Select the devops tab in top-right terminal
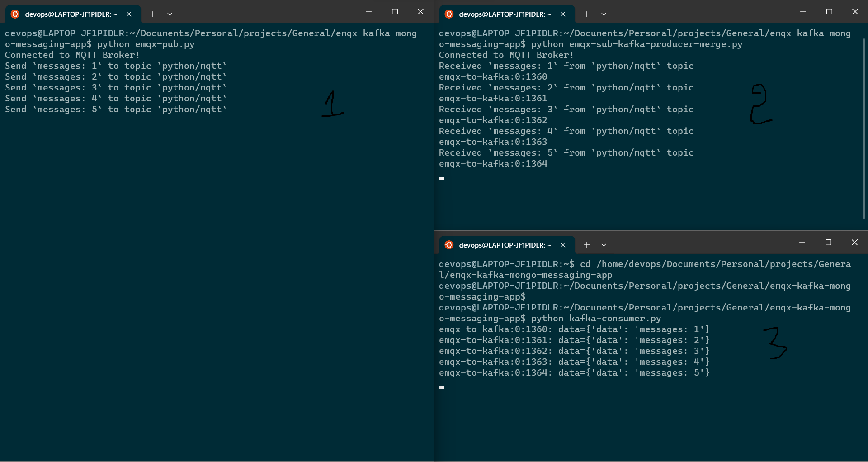868x462 pixels. tap(507, 14)
